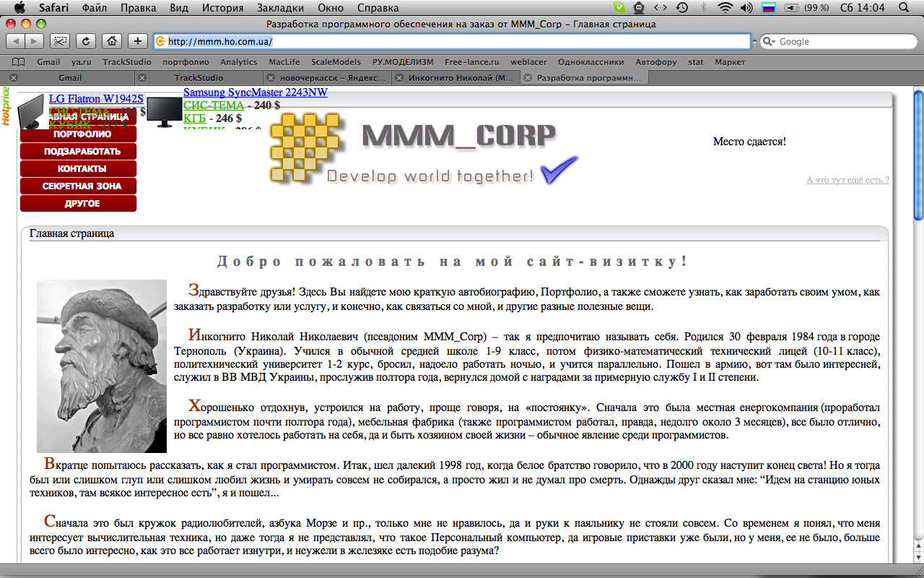Open the Samsung SyncMaster 2243NW link
The height and width of the screenshot is (578, 924).
click(256, 92)
